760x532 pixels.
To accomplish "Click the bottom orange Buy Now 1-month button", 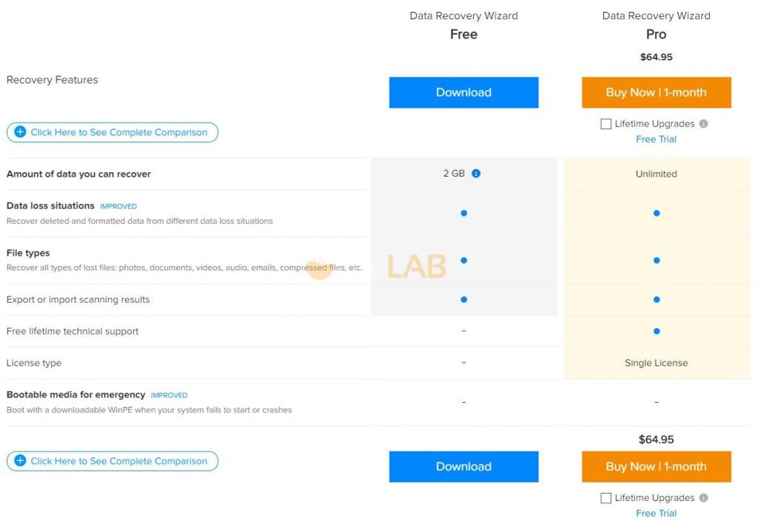I will coord(656,466).
